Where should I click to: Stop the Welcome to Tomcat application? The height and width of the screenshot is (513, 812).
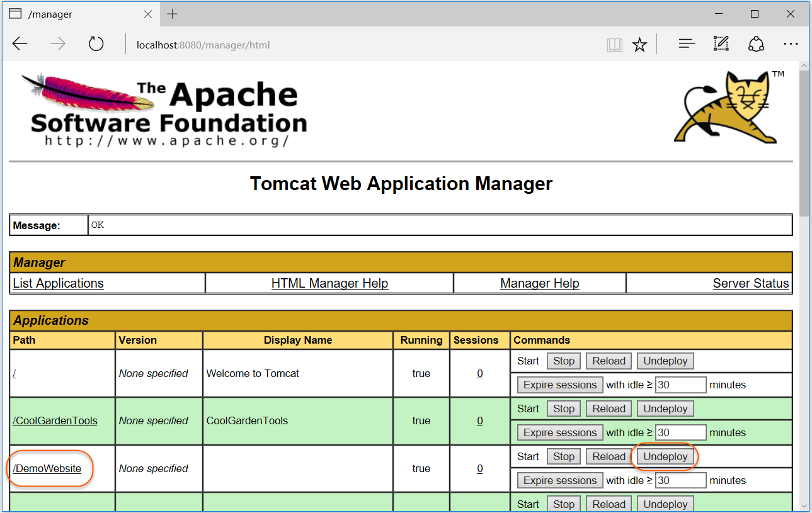tap(563, 360)
